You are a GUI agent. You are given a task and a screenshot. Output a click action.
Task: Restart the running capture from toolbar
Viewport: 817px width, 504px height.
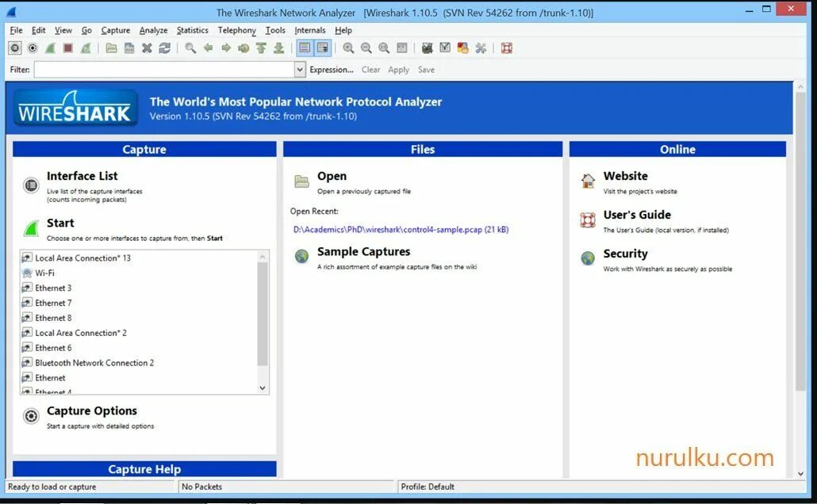86,48
